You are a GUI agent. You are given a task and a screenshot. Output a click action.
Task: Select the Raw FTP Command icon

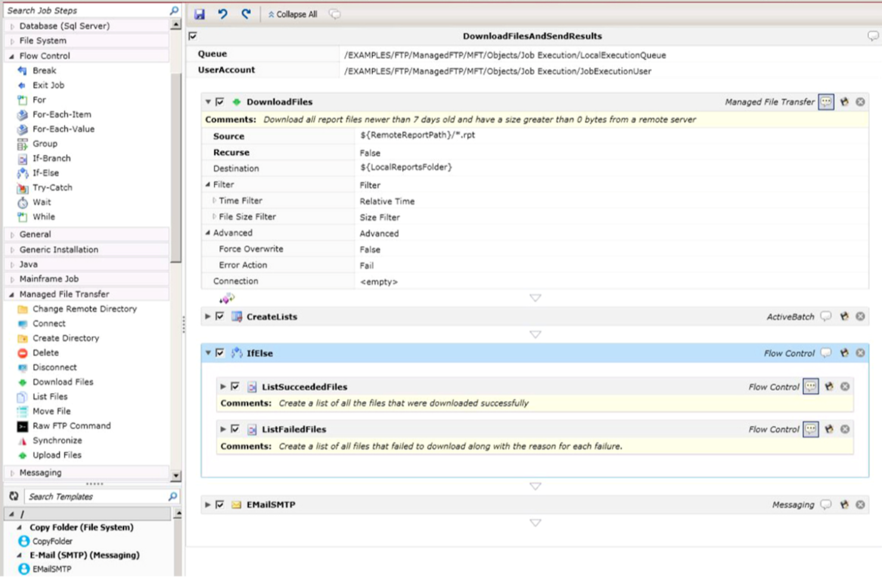tap(22, 427)
